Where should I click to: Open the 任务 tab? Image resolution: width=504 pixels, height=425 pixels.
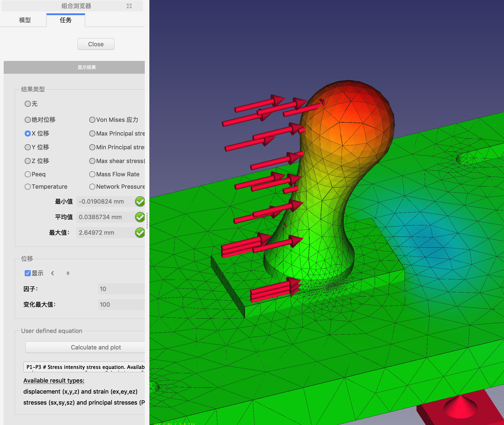pos(66,20)
